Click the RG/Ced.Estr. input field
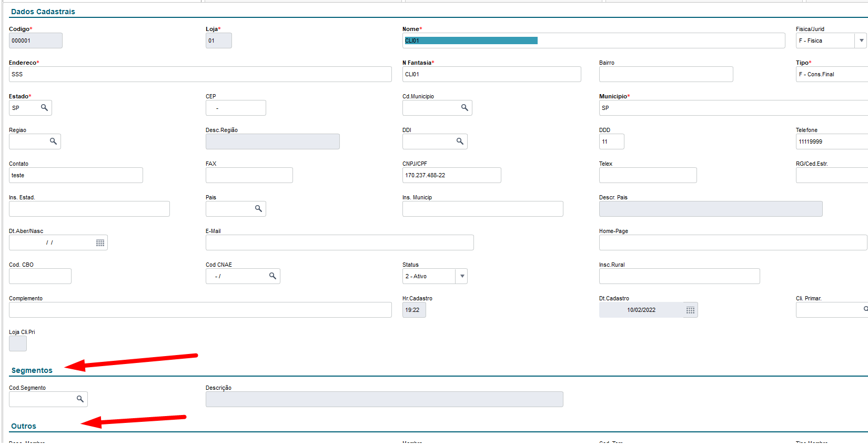The image size is (868, 445). [x=832, y=175]
